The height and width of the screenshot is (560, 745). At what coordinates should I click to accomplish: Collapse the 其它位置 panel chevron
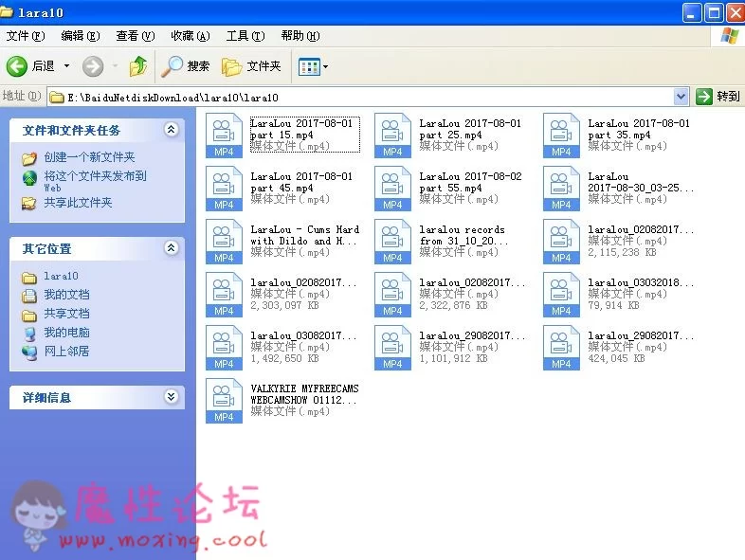pyautogui.click(x=171, y=247)
